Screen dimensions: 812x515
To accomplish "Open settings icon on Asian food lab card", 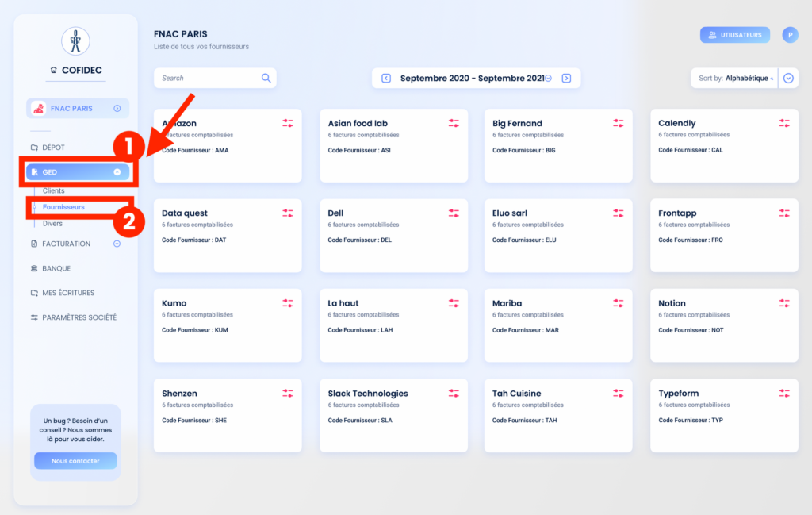I will [x=454, y=123].
